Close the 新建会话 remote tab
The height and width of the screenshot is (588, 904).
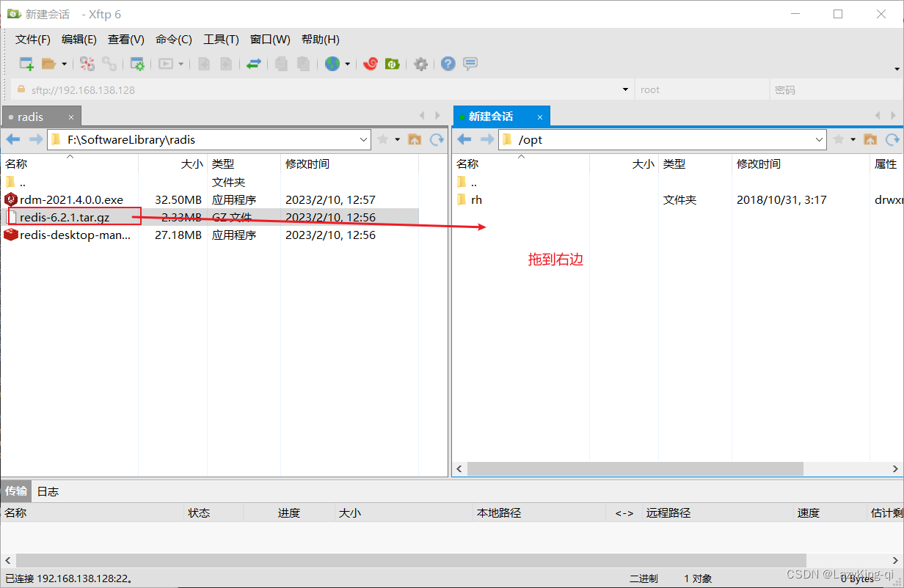pos(540,117)
